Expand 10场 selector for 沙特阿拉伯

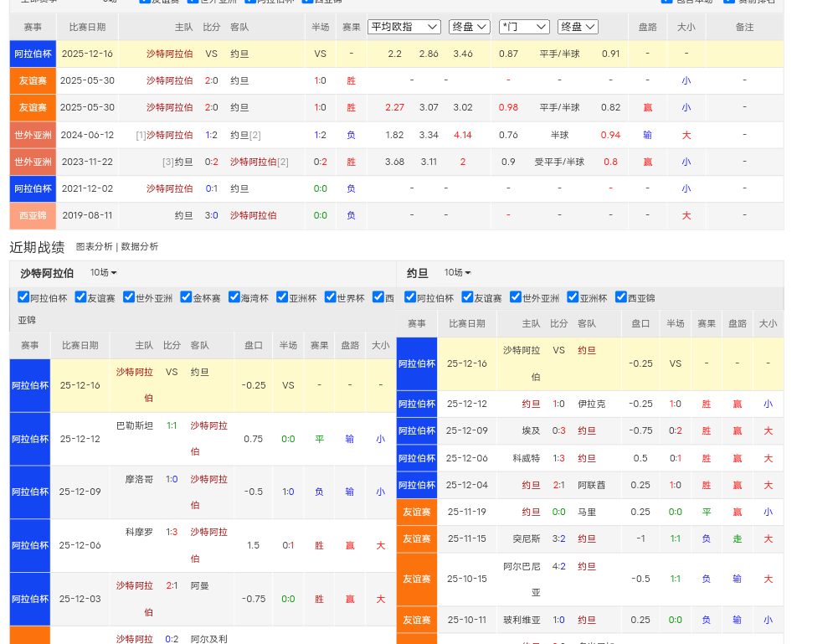(104, 273)
